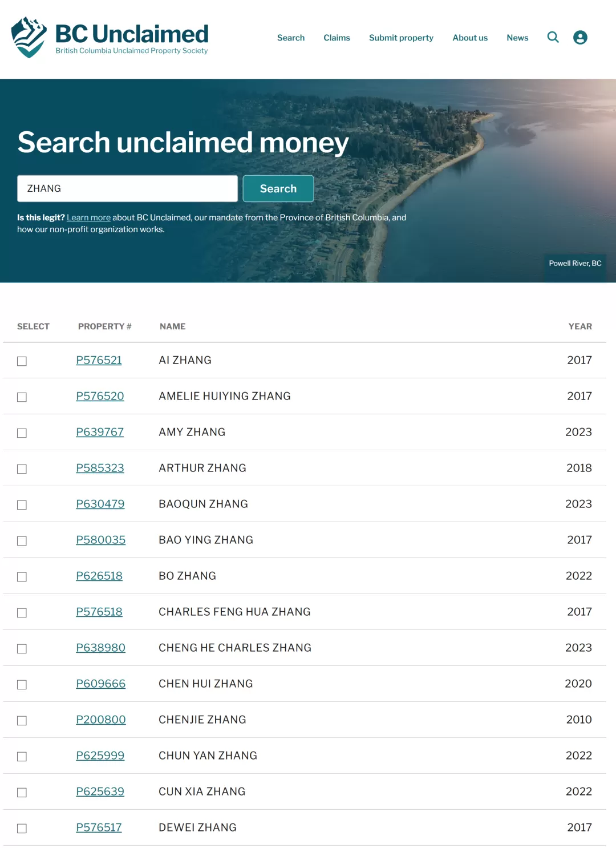Go to Submit property page
Viewport: 616px width, 848px height.
pos(401,38)
